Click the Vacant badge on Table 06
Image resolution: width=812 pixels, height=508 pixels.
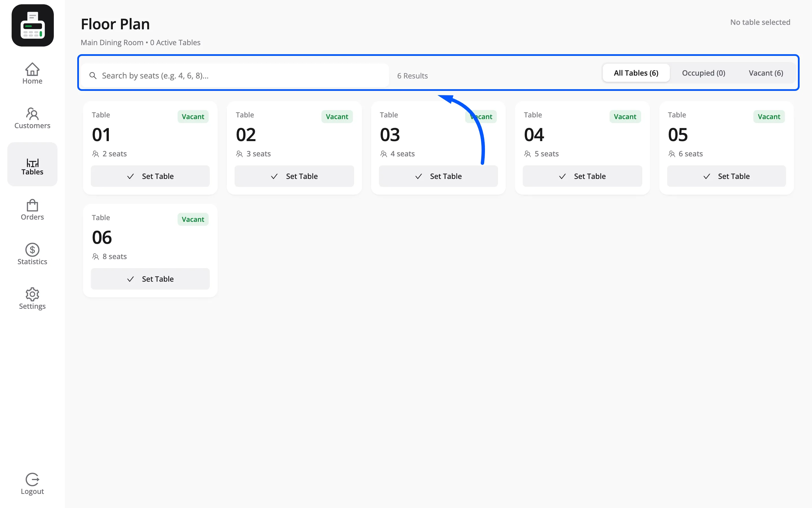(193, 219)
